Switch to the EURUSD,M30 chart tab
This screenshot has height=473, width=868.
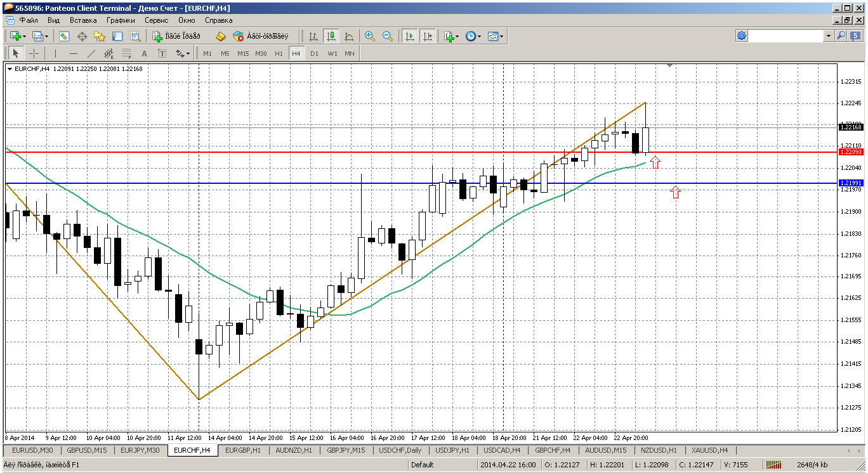(32, 450)
